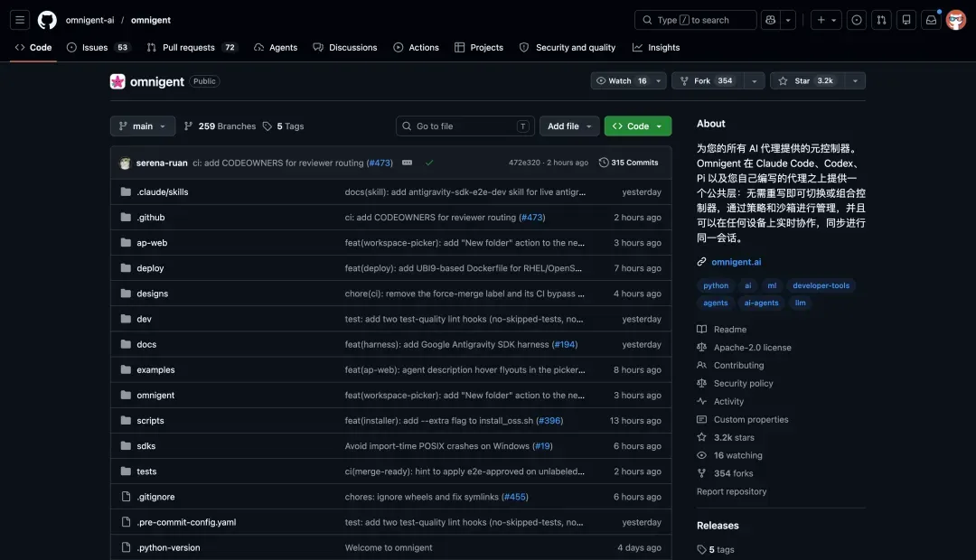Star the omnigent repository
This screenshot has height=560, width=976.
point(807,81)
